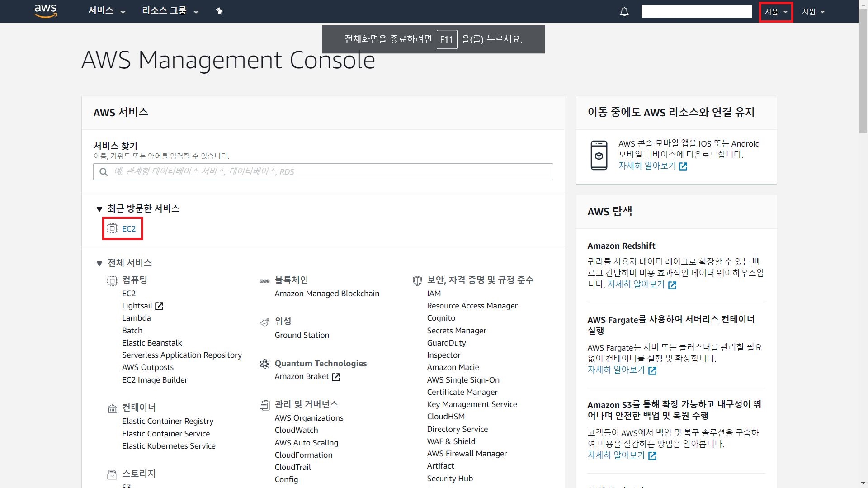Open the notifications bell

tap(624, 12)
